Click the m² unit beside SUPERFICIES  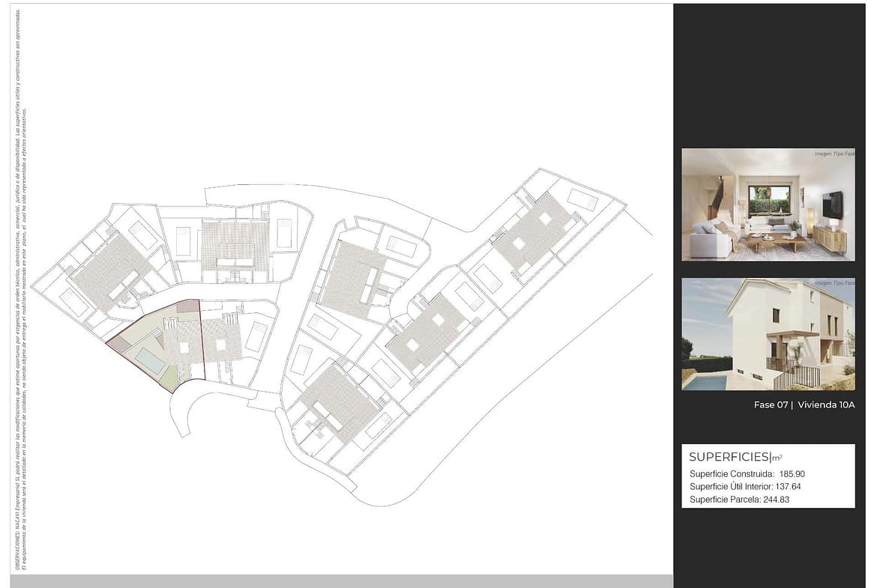click(x=777, y=458)
